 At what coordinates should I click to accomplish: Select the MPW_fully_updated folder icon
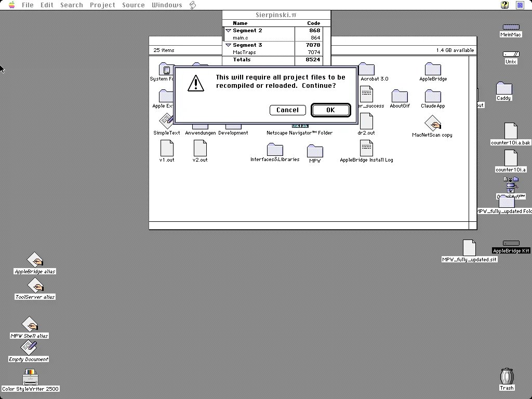coord(507,202)
